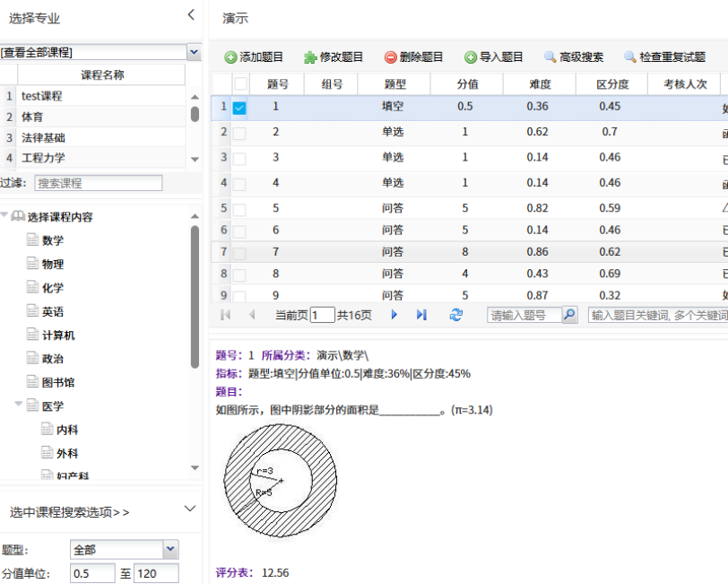
Task: Go to next page arrow in pager
Action: (394, 315)
